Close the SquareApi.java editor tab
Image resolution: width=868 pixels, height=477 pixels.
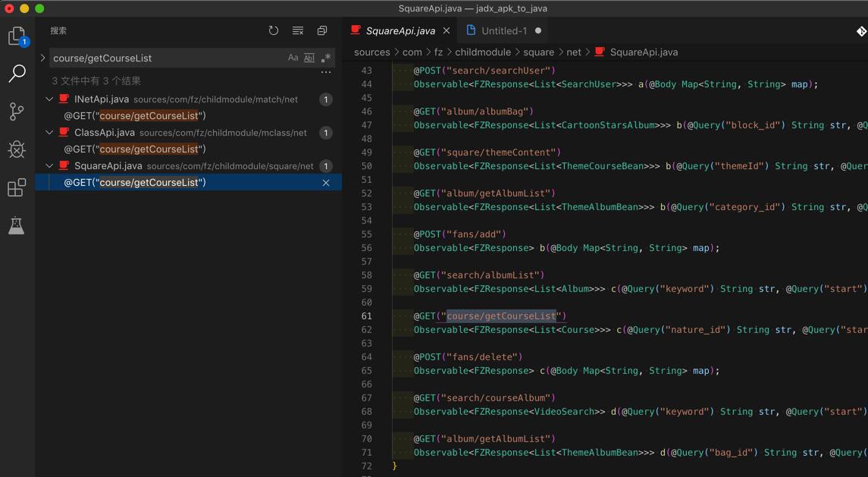click(447, 31)
